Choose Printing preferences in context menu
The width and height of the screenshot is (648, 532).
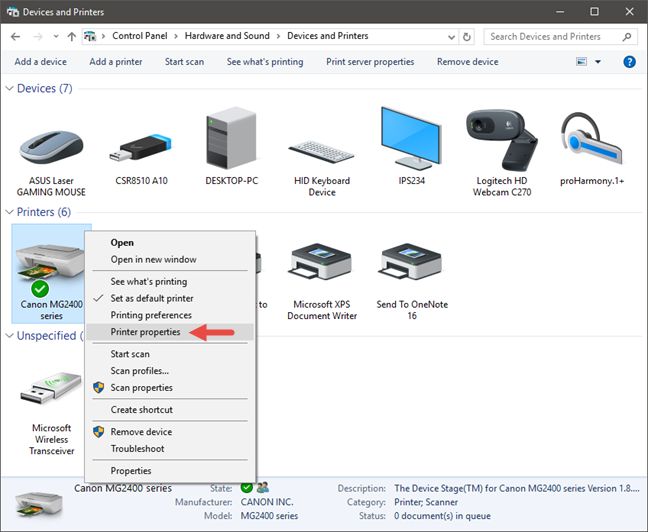[150, 315]
